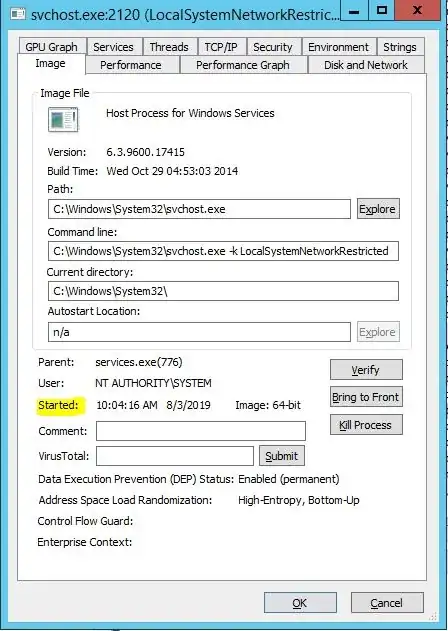Screen dimensions: 448x631
Task: Click the parent process services.exe(776)
Action: click(139, 362)
